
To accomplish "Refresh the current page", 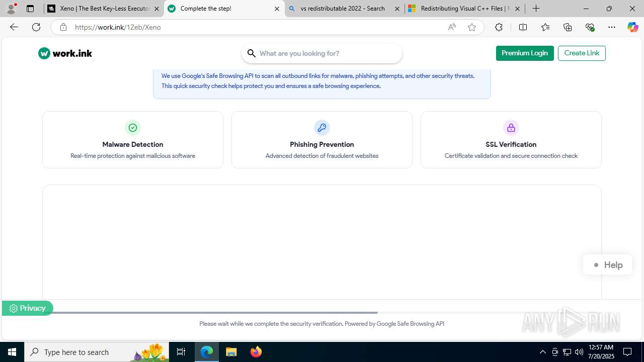I will [x=36, y=27].
